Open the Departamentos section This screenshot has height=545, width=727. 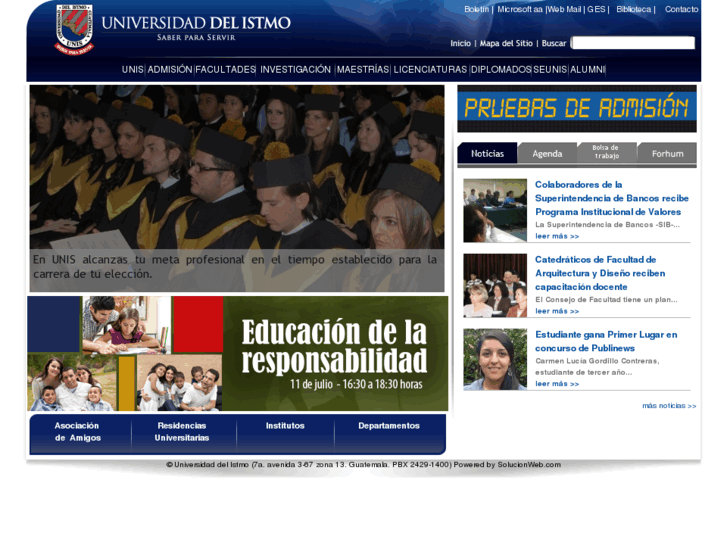389,426
